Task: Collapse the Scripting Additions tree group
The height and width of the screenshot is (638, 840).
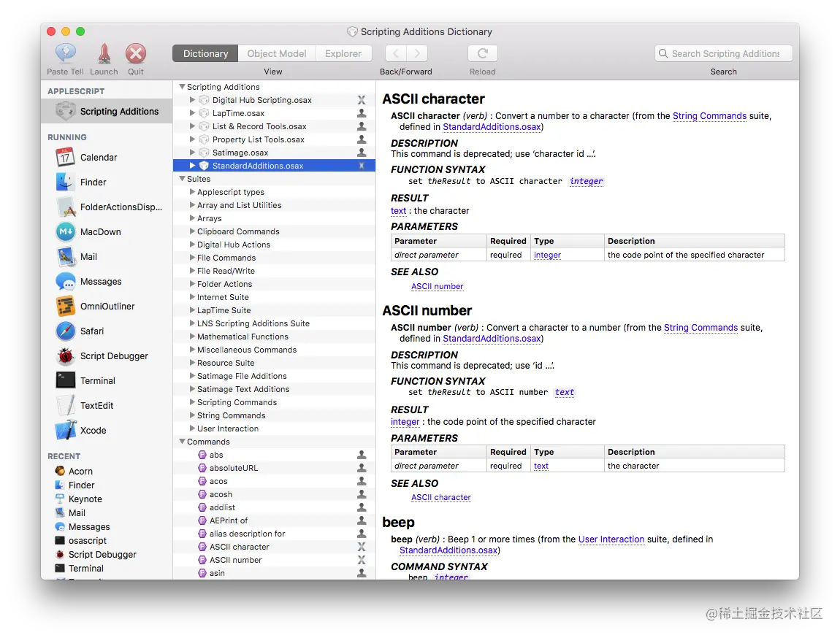Action: click(x=182, y=87)
